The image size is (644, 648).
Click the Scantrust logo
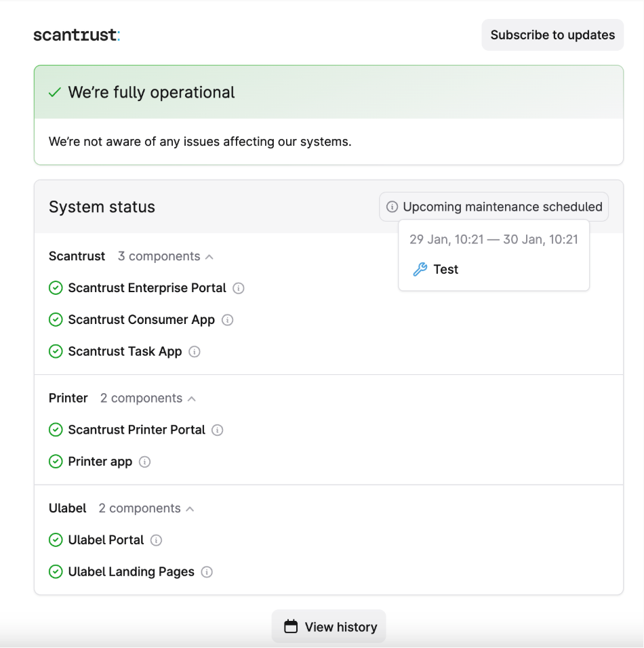pyautogui.click(x=77, y=35)
